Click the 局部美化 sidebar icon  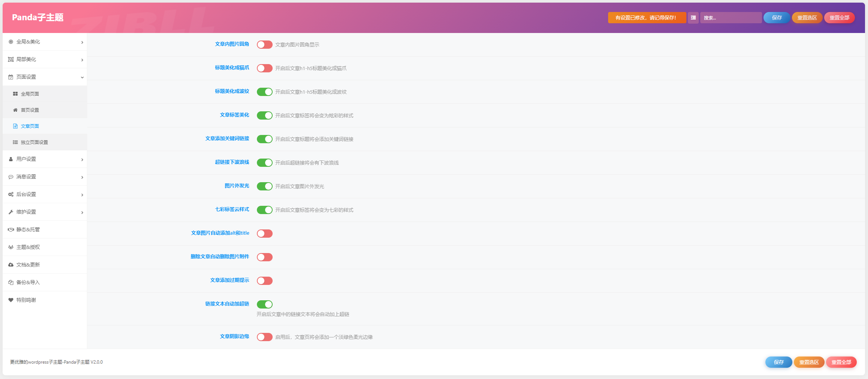point(11,60)
